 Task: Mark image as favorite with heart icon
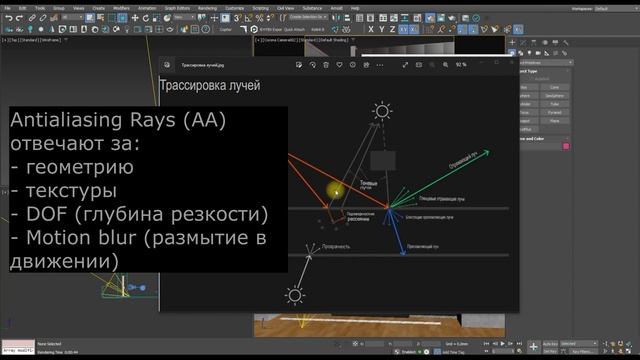[339, 65]
